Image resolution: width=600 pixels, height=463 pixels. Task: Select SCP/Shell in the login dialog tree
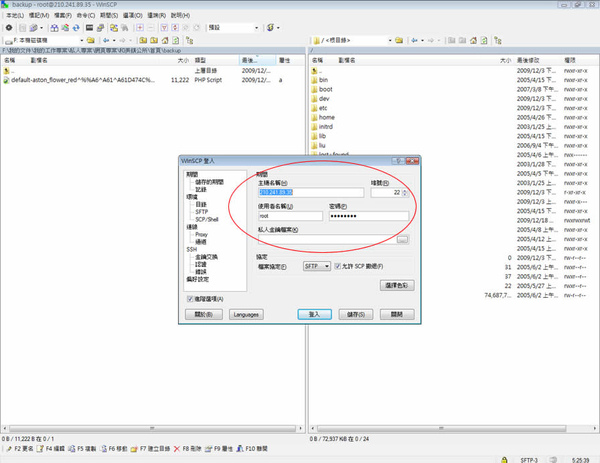(x=207, y=219)
